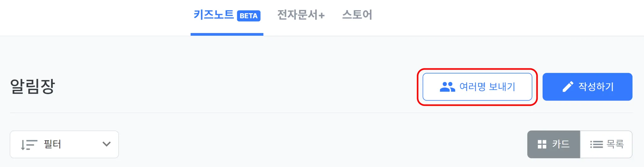Open the 필터 dropdown
The width and height of the screenshot is (644, 167).
(64, 144)
